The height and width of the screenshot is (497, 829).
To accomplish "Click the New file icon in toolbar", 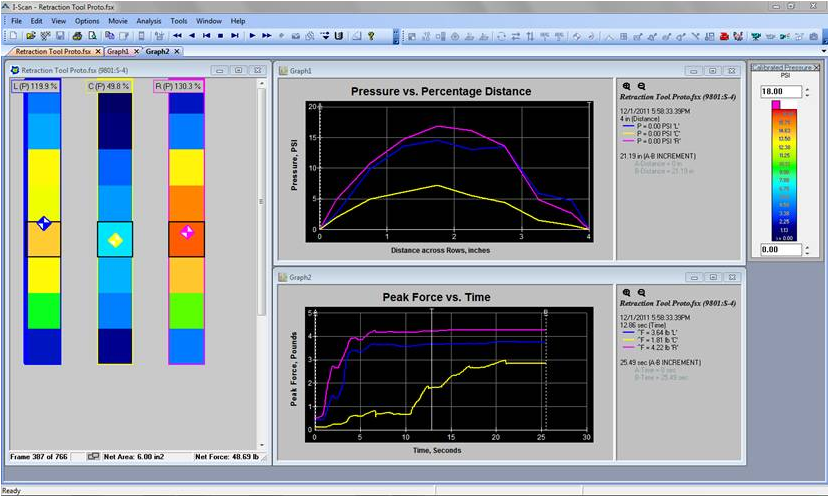I will [14, 35].
